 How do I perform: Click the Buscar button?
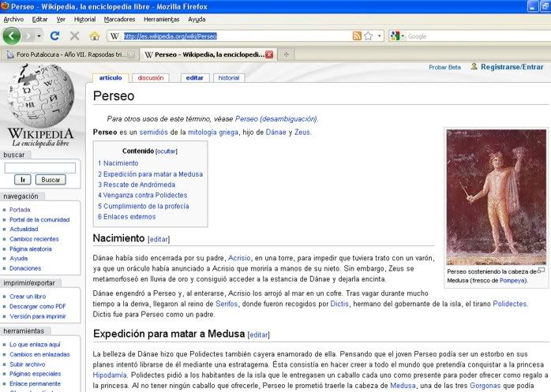coord(51,180)
